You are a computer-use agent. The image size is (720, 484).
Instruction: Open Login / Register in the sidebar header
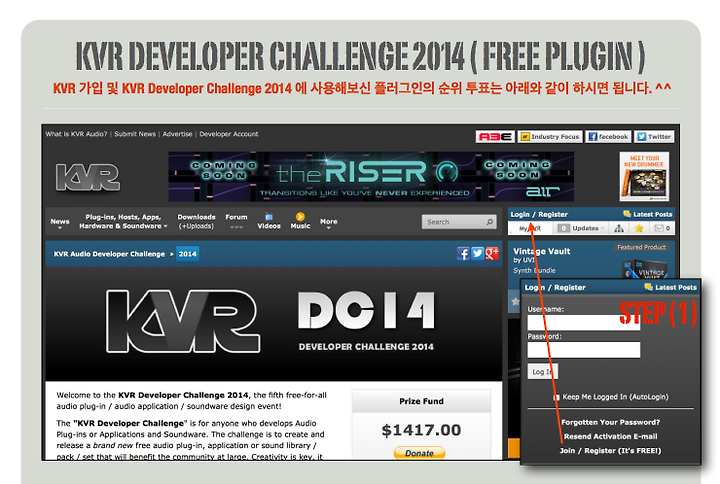pyautogui.click(x=539, y=214)
